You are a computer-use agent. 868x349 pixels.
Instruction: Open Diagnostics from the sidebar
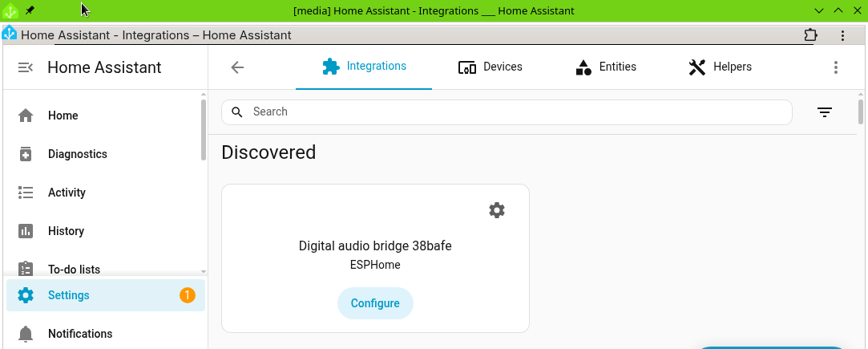pos(77,154)
